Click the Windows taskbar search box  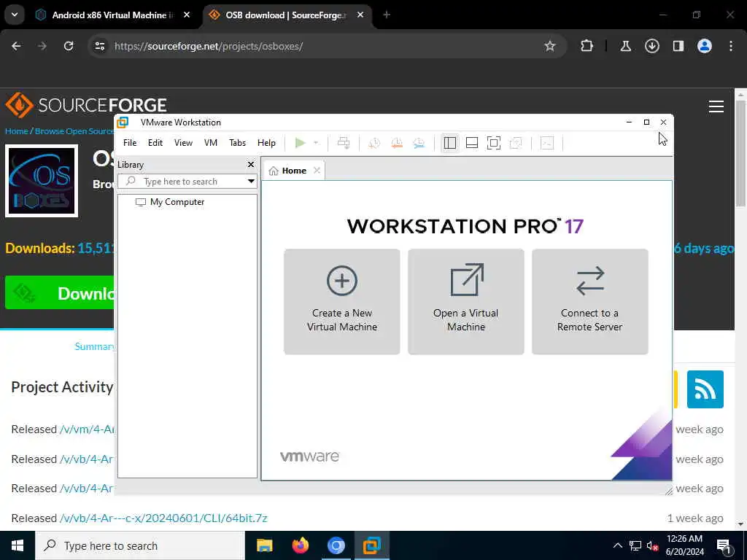pos(140,545)
